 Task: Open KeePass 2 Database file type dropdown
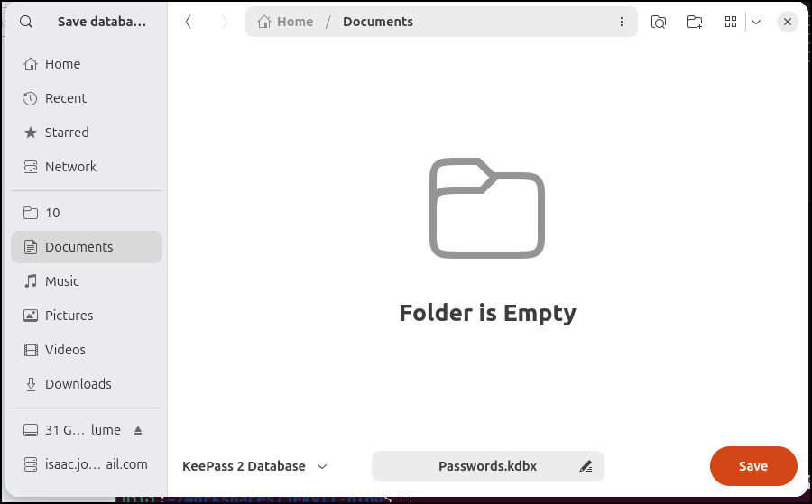[254, 466]
